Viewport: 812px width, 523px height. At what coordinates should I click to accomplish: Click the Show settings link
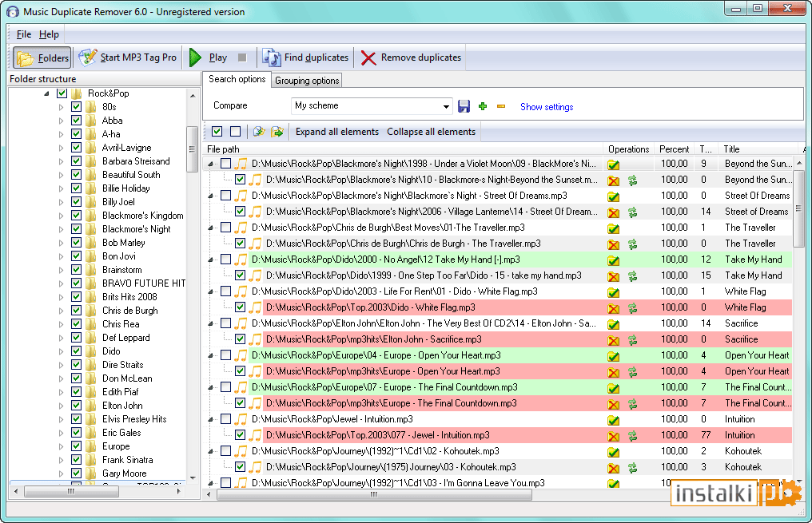click(x=547, y=107)
